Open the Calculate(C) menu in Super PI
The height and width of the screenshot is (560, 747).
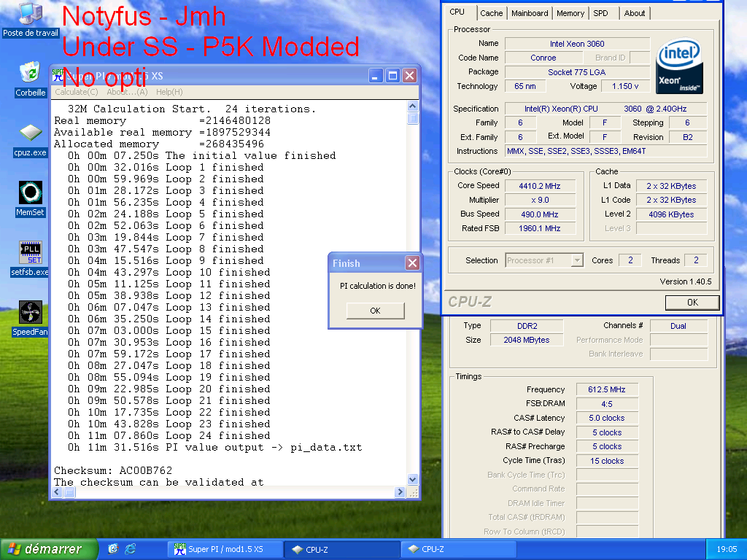coord(76,92)
